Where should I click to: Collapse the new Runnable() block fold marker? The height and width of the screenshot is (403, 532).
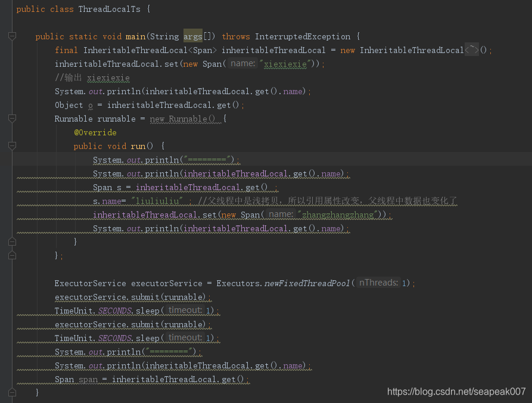pos(13,119)
